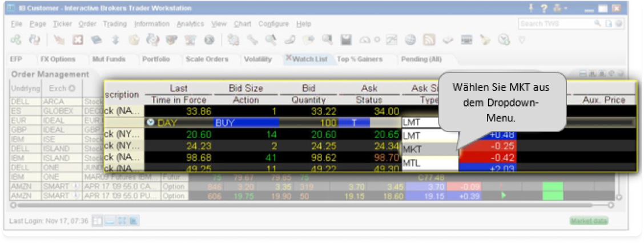Viewport: 644px width, 245px height.
Task: Click the floppy disk save icon
Action: 346,40
